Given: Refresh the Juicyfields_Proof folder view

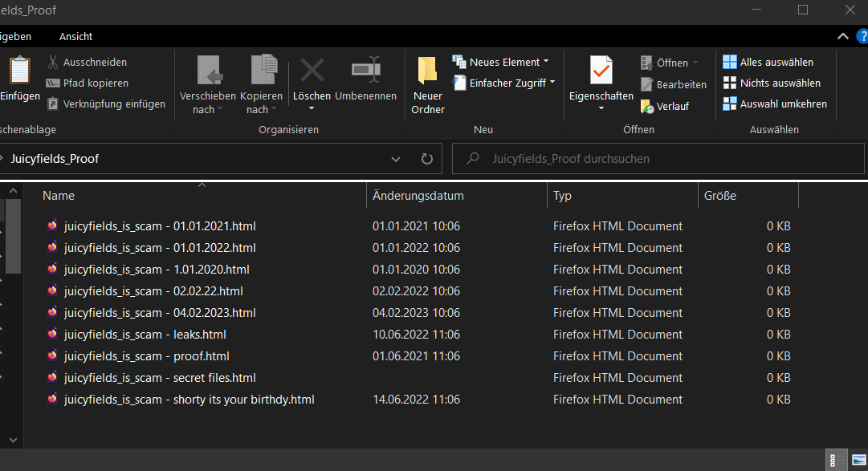Looking at the screenshot, I should pos(427,159).
